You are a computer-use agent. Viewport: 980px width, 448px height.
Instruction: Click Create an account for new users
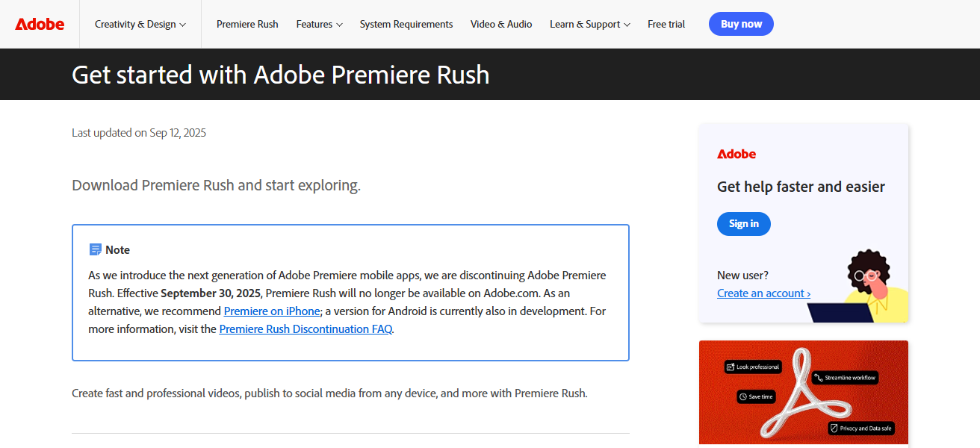(x=763, y=293)
